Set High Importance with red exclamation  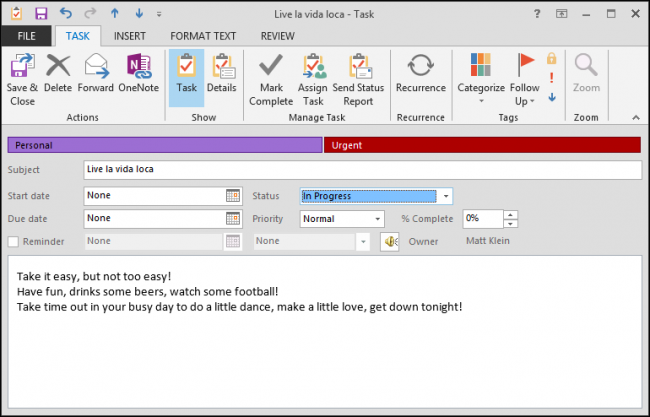[551, 78]
